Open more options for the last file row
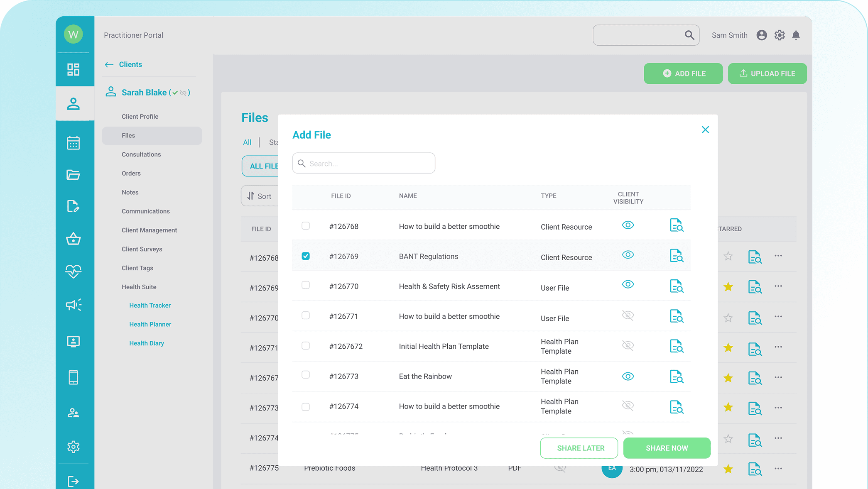The height and width of the screenshot is (489, 868). pyautogui.click(x=778, y=469)
